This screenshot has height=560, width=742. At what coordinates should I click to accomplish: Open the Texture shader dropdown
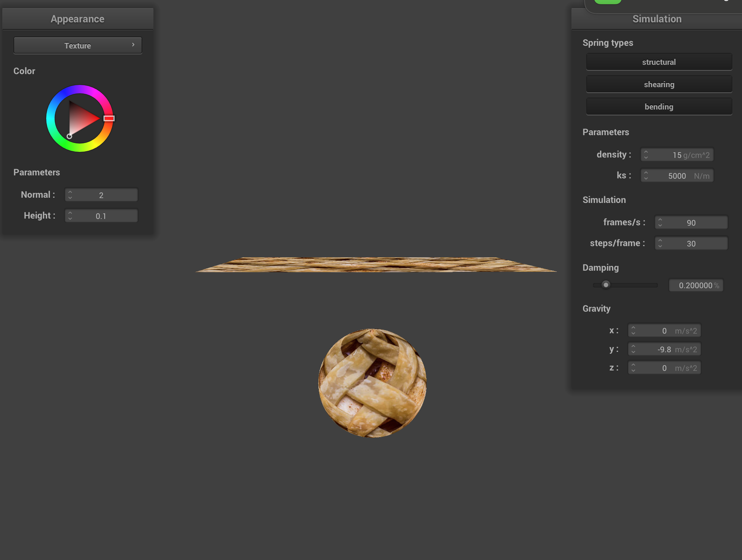tap(77, 45)
